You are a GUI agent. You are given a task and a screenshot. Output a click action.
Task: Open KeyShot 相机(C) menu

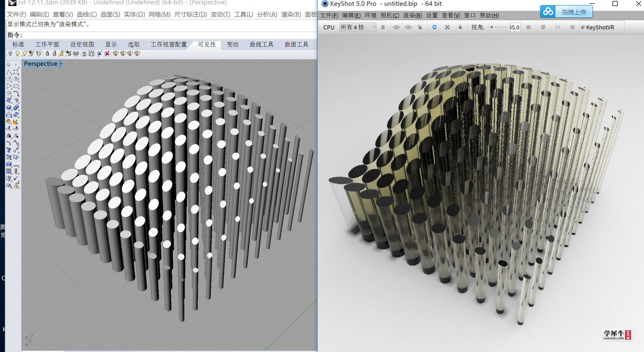[x=390, y=15]
